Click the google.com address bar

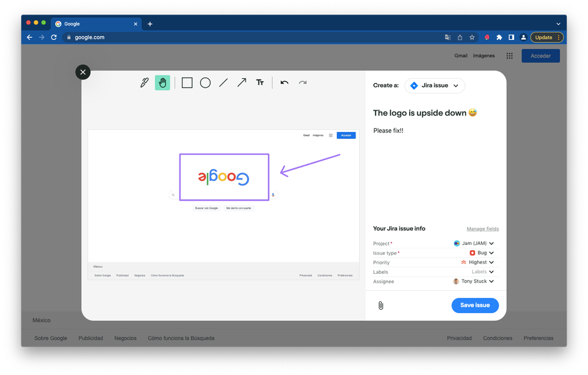pos(251,37)
